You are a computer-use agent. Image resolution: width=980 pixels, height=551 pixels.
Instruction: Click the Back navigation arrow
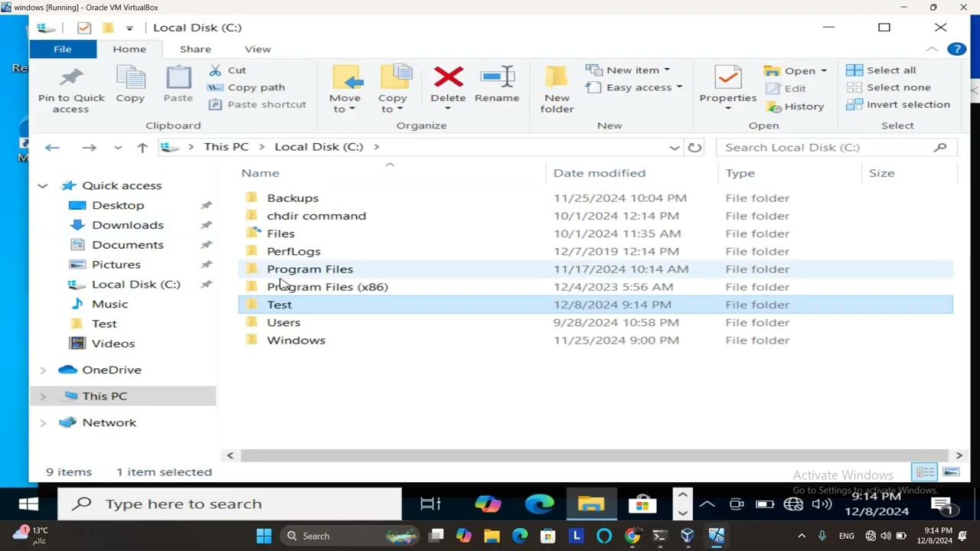point(52,147)
